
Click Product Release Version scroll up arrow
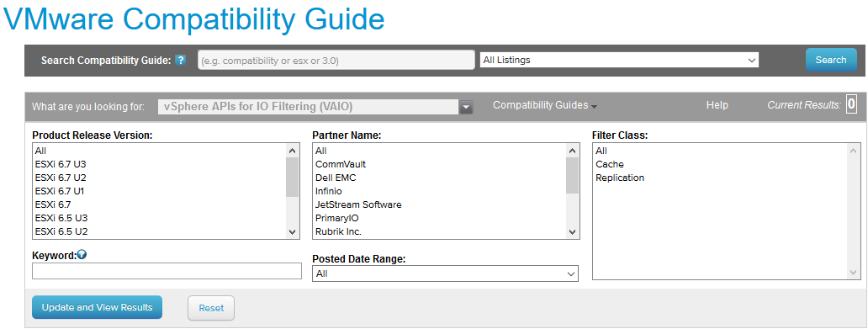(293, 150)
